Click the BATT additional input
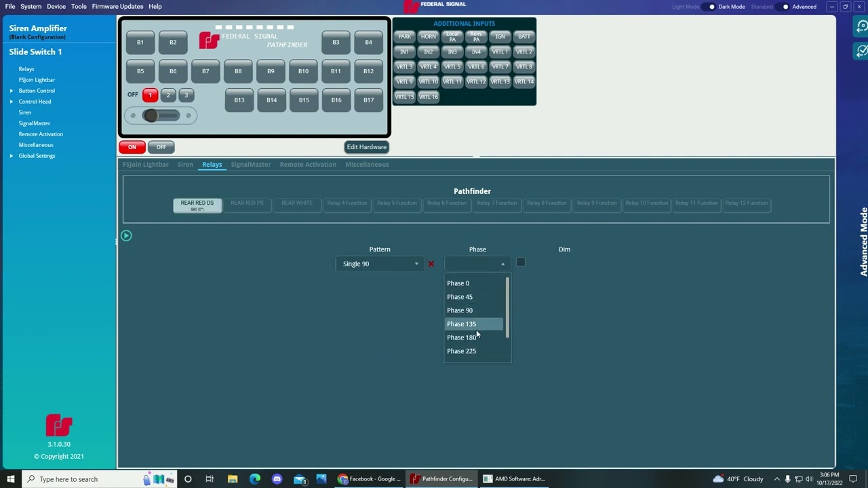Screen dimensions: 868x488 524,37
